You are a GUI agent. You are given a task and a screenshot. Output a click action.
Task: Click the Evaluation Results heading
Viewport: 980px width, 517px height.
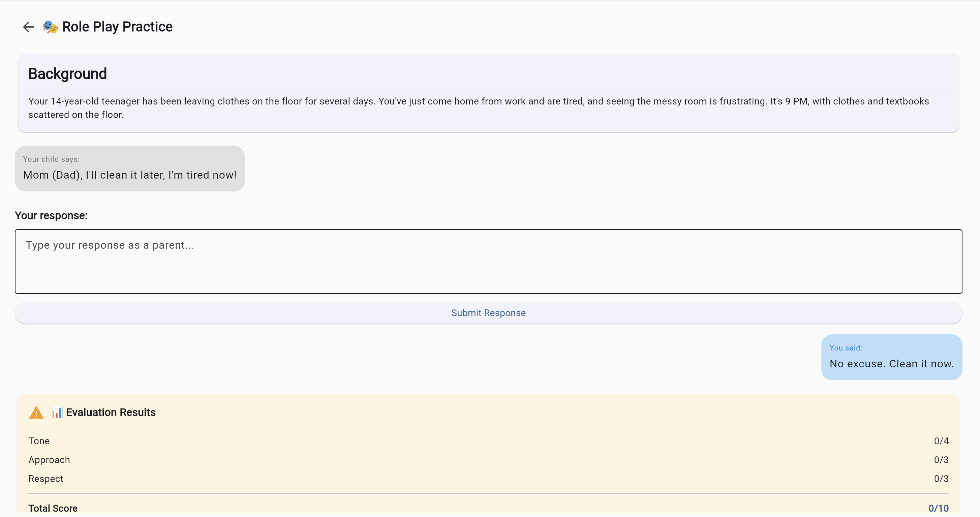[x=111, y=413]
